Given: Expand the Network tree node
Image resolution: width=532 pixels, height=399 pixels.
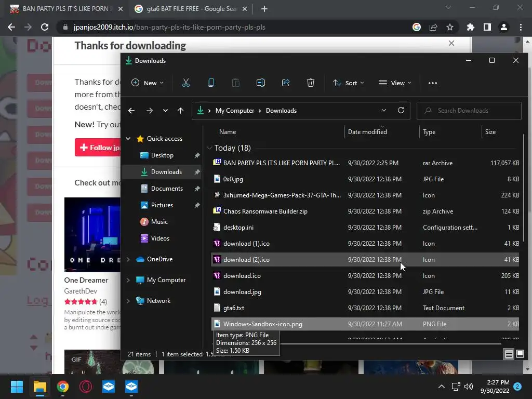Looking at the screenshot, I should [128, 301].
